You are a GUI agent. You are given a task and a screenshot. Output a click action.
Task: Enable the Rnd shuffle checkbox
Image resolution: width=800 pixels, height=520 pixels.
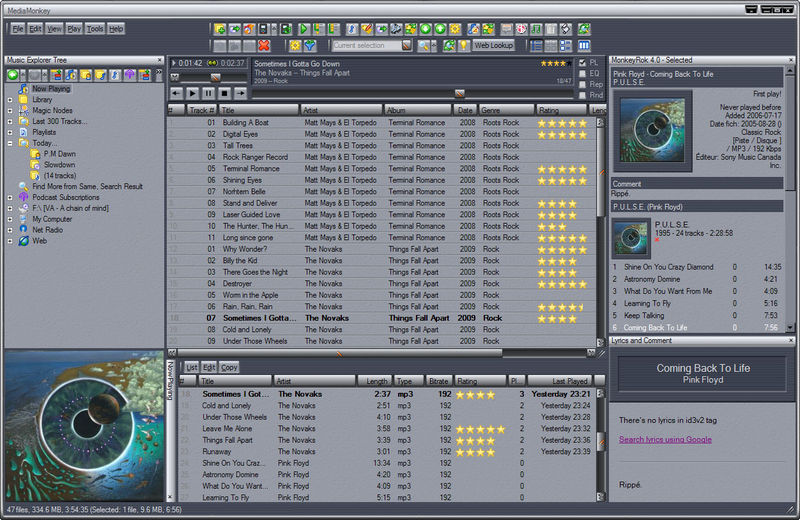click(582, 95)
